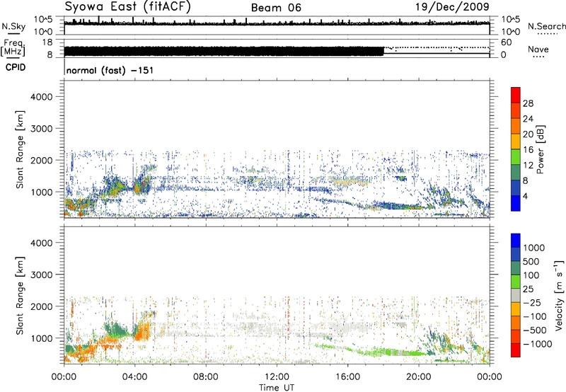Viewport: 566px width, 392px height.
Task: Select the 18 tick on the frequency axis
Action: 47,42
